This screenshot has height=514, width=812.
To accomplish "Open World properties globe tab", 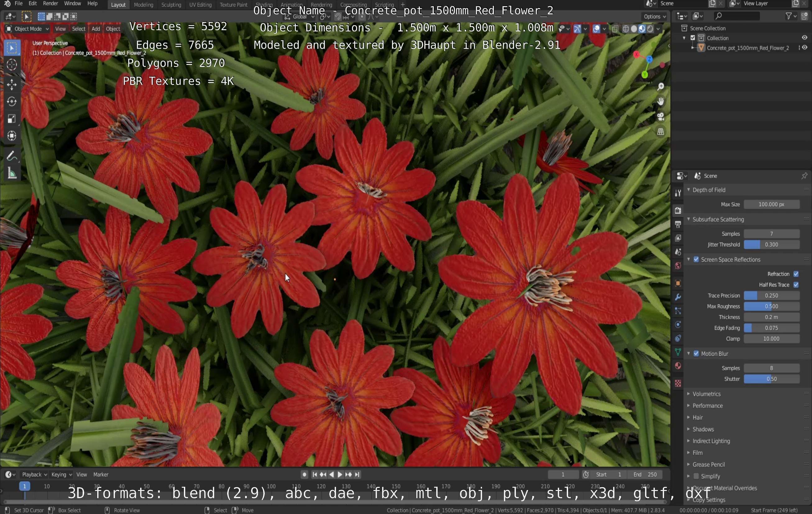I will (678, 266).
